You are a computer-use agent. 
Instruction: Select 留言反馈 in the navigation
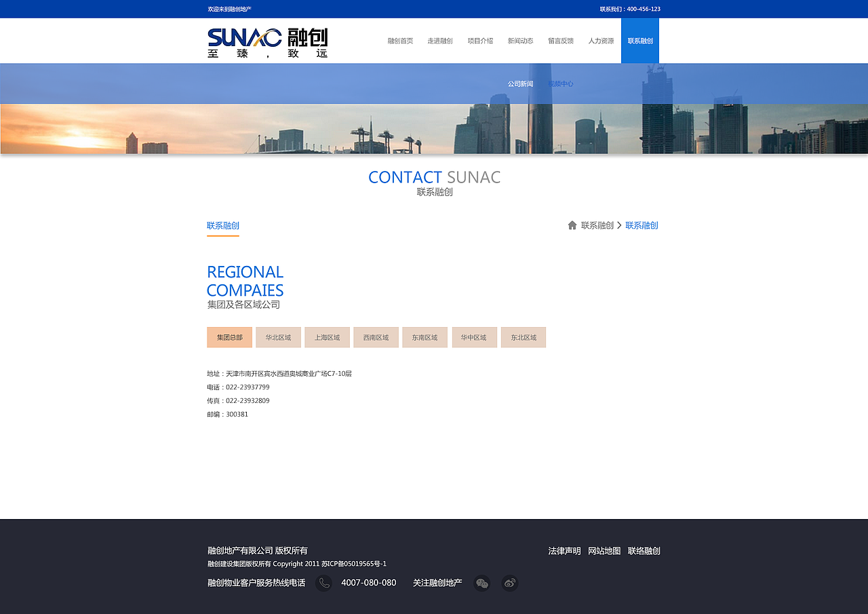[x=561, y=41]
